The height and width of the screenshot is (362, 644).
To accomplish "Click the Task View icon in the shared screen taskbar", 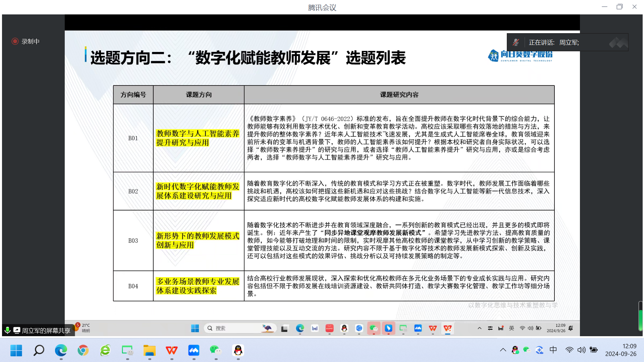I will [x=284, y=328].
